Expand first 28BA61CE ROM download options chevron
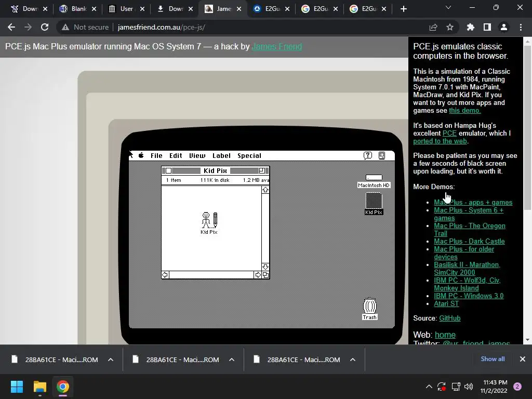 click(111, 360)
